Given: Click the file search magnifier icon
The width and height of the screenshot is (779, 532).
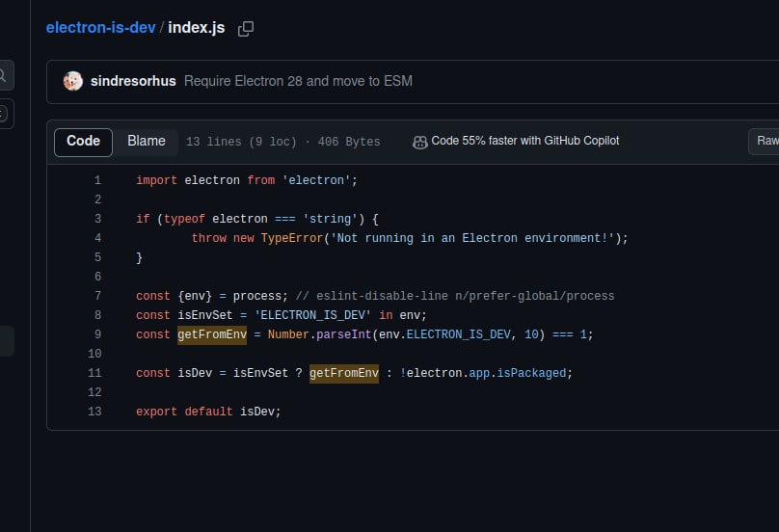Looking at the screenshot, I should (x=3, y=75).
